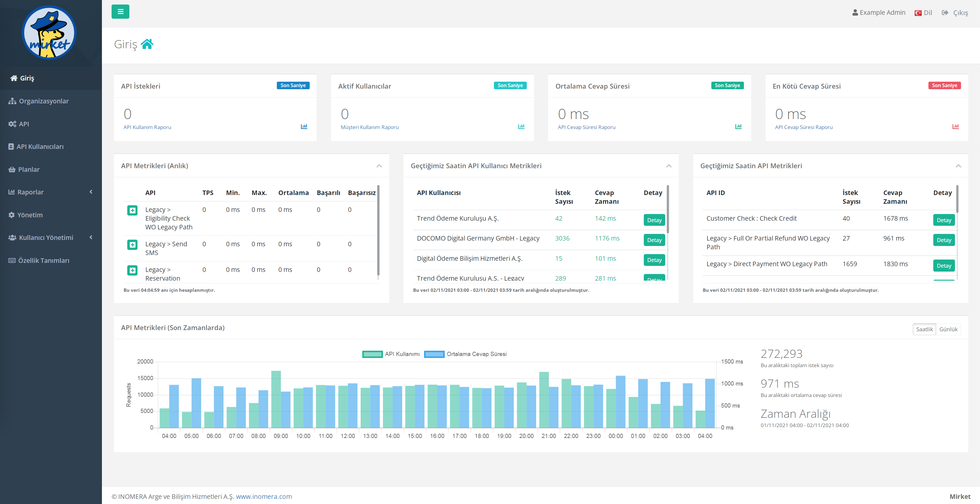Viewport: 980px width, 504px height.
Task: Open Organizasyonlar in the sidebar
Action: 51,101
